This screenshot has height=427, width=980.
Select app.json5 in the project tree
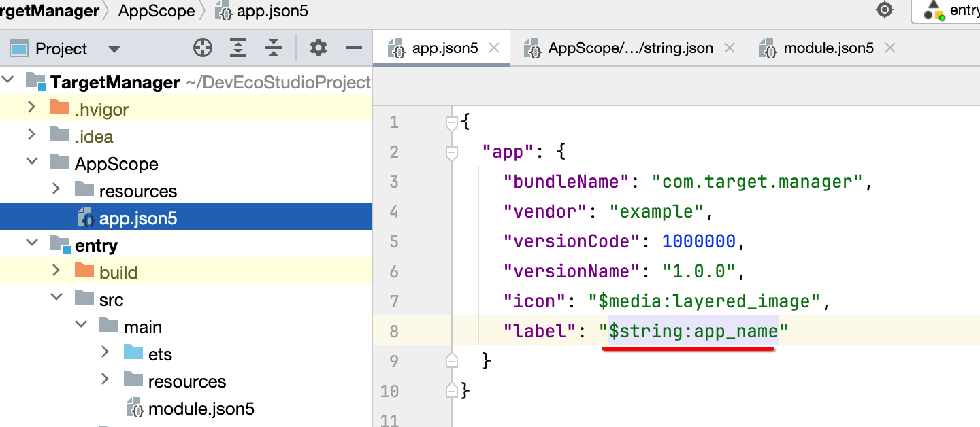tap(137, 218)
